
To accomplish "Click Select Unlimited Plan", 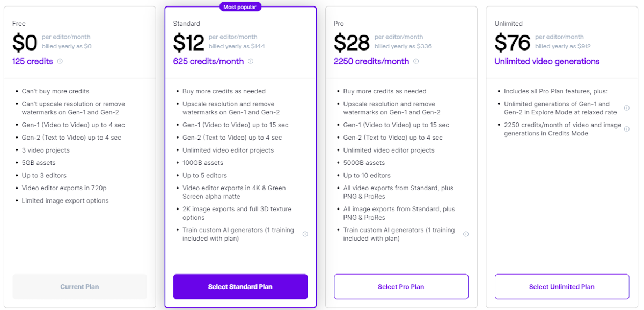I will click(562, 286).
